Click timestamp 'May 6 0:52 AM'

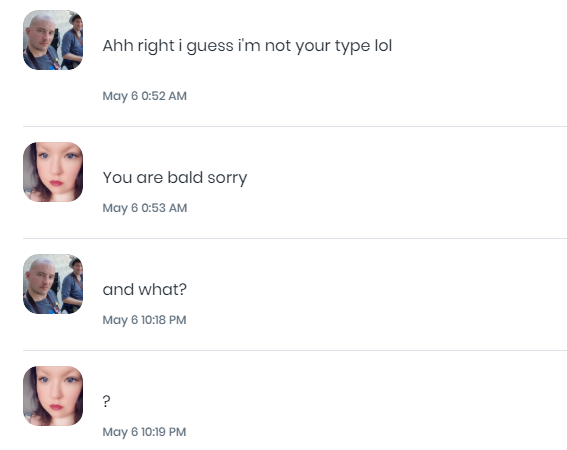pyautogui.click(x=145, y=96)
